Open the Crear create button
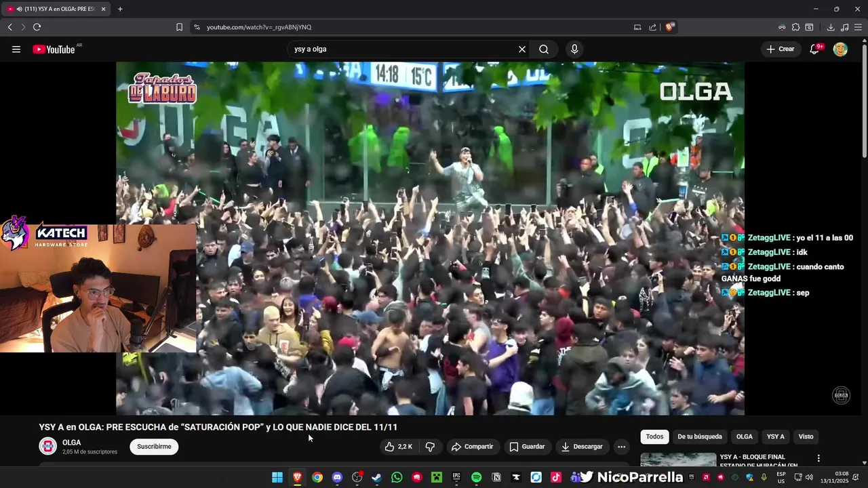The image size is (868, 488). [x=780, y=49]
